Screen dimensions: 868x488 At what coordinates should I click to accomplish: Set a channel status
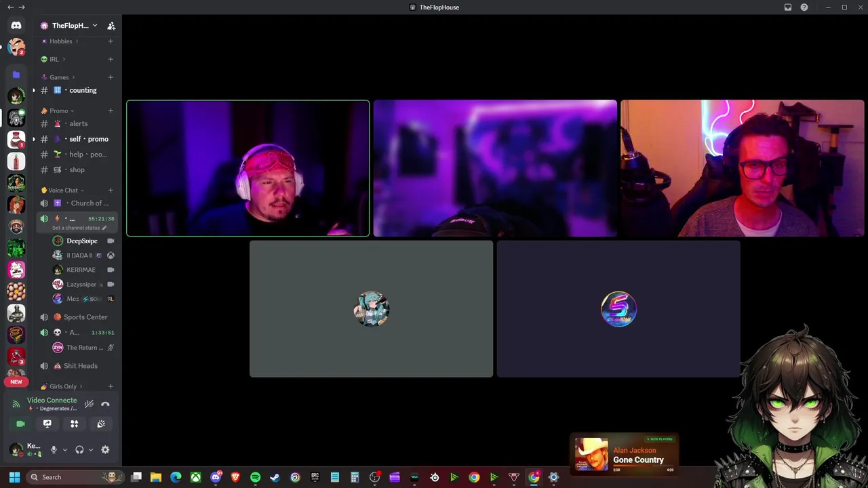pyautogui.click(x=79, y=228)
